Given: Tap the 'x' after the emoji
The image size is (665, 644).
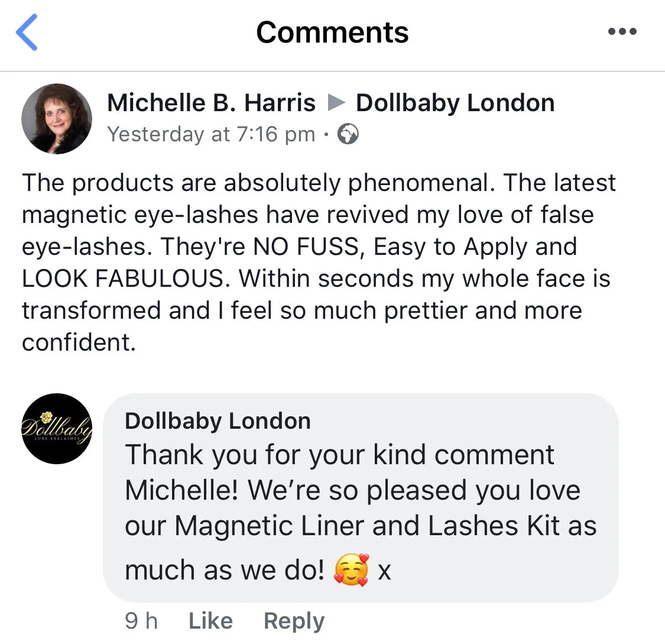Looking at the screenshot, I should (384, 571).
